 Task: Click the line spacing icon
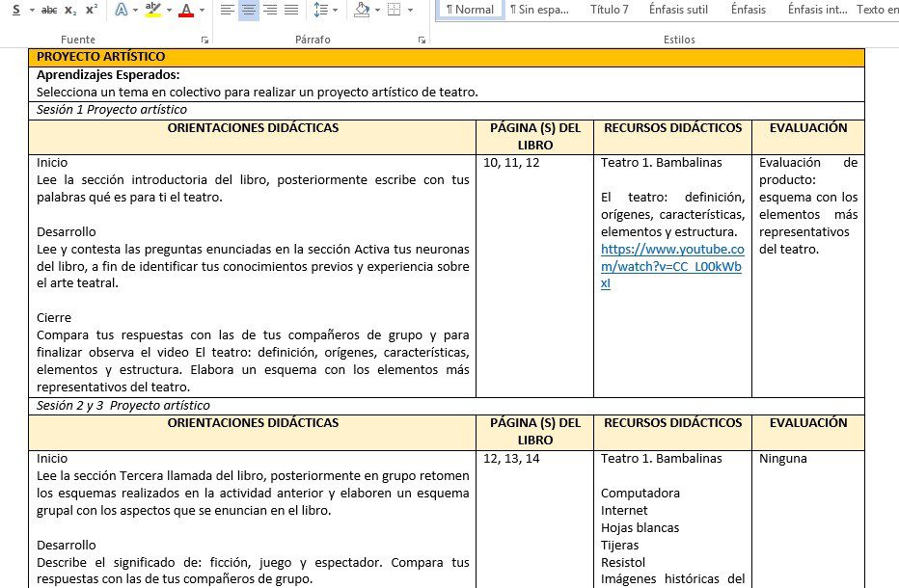pos(320,10)
